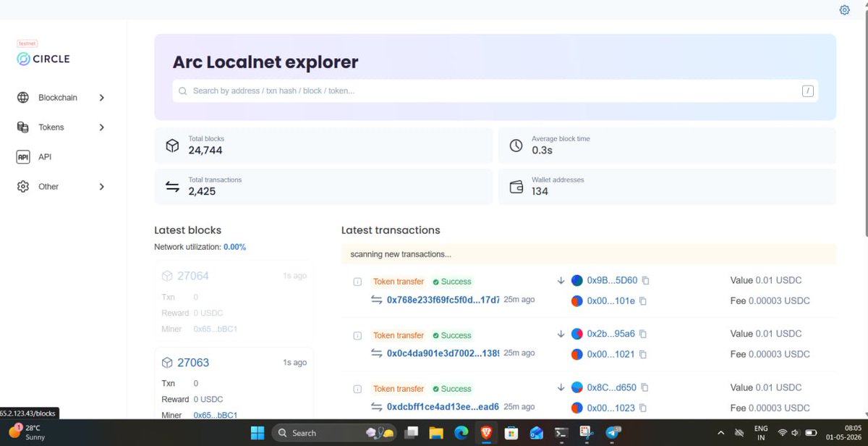868x446 pixels.
Task: Click avatar of address 0x2b...95a6
Action: pos(576,334)
